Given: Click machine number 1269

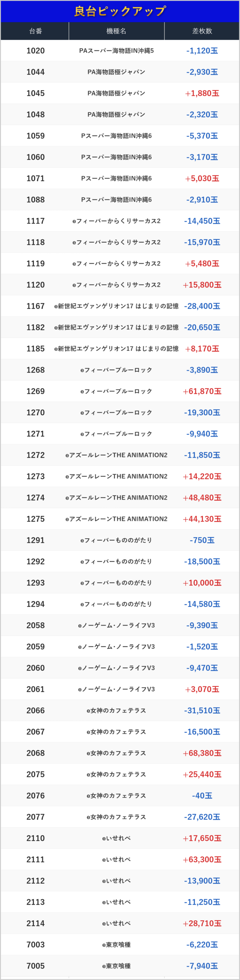Looking at the screenshot, I should pyautogui.click(x=36, y=391).
